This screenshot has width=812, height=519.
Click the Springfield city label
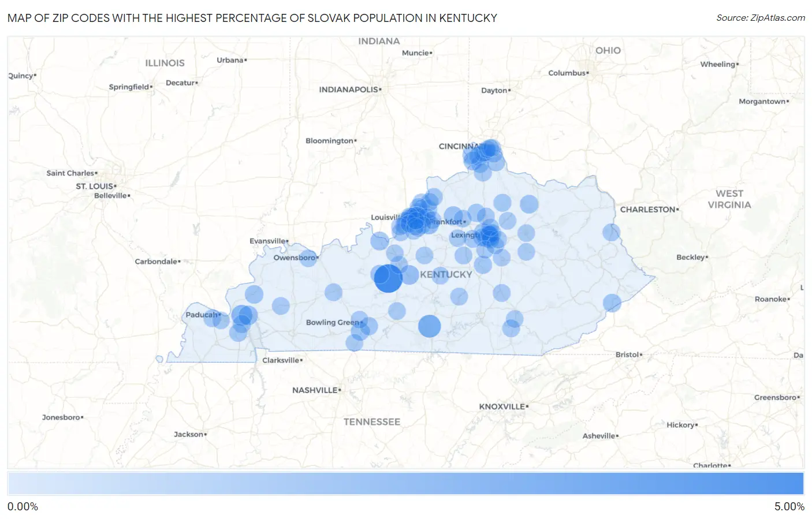click(129, 87)
